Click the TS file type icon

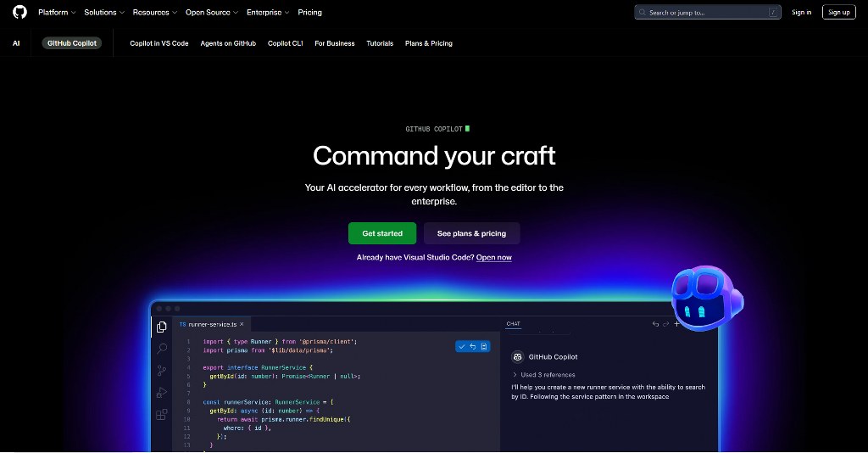point(183,325)
